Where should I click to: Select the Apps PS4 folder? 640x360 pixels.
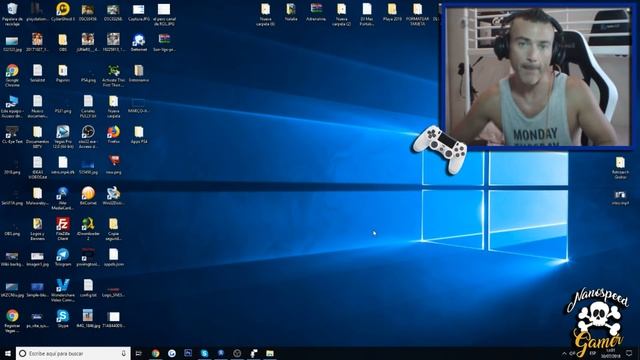pyautogui.click(x=139, y=135)
